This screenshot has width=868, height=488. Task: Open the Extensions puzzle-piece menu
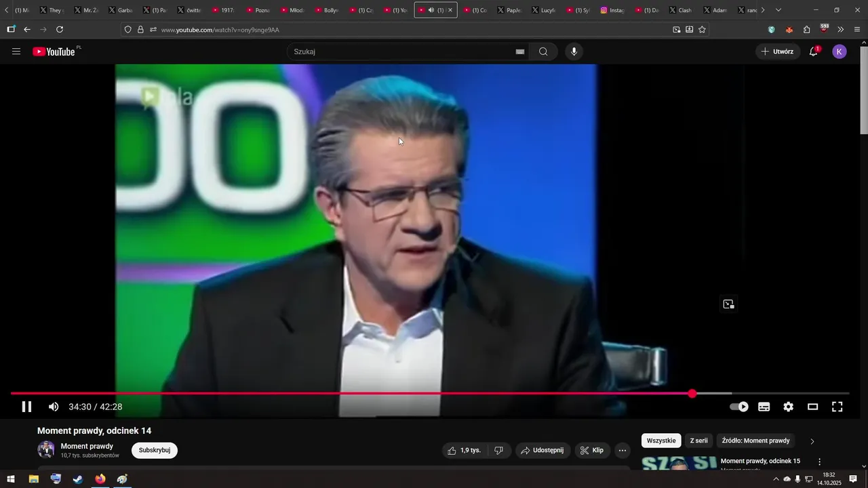coord(806,30)
